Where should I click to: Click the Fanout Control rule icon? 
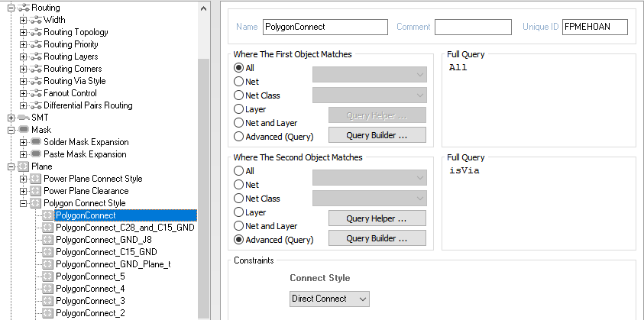pos(35,93)
